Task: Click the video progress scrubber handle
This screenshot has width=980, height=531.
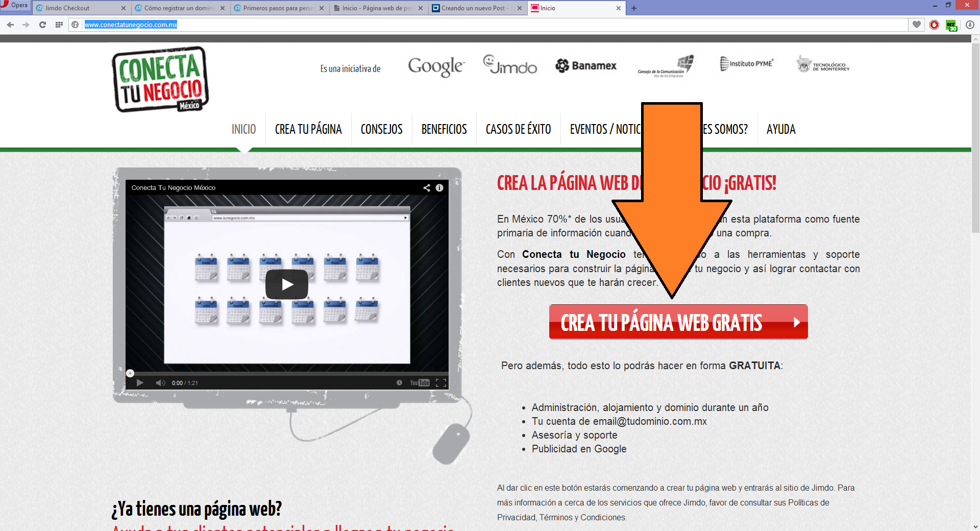Action: (130, 373)
